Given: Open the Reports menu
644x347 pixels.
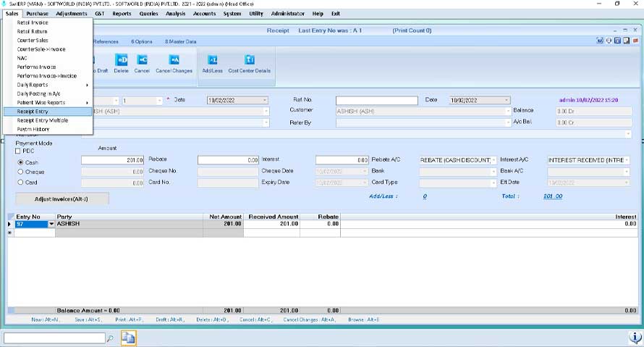Looking at the screenshot, I should pos(122,14).
